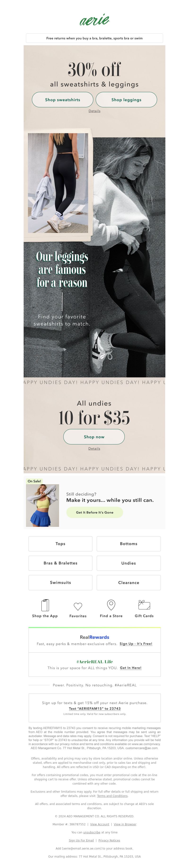The width and height of the screenshot is (189, 868).
Task: Open the Clearance category
Action: [129, 583]
